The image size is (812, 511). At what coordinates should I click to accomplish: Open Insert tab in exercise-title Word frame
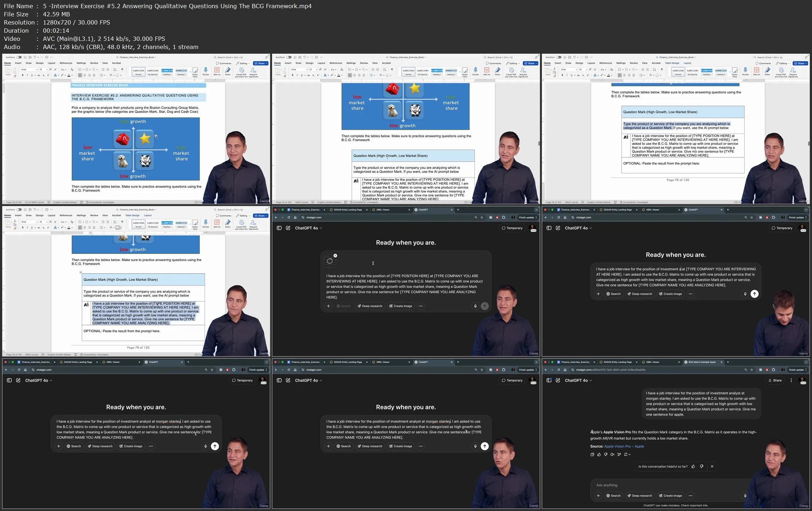coord(18,63)
